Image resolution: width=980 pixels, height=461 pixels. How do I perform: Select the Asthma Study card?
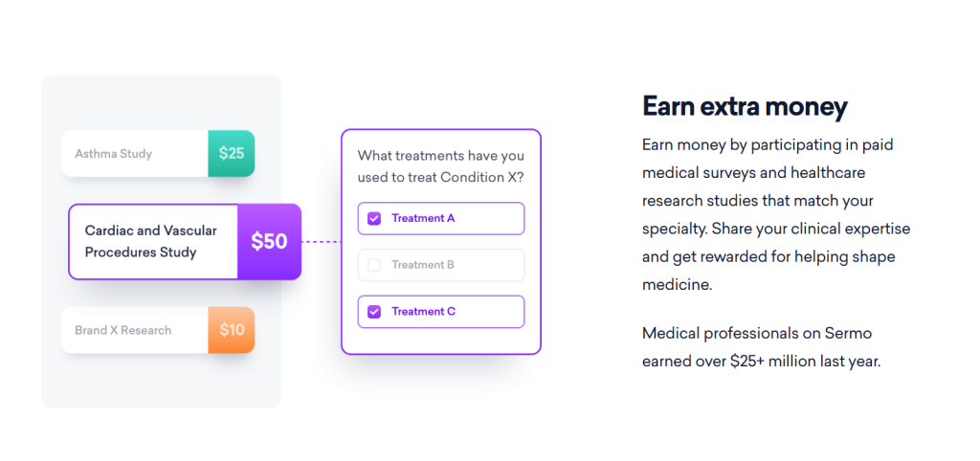158,154
